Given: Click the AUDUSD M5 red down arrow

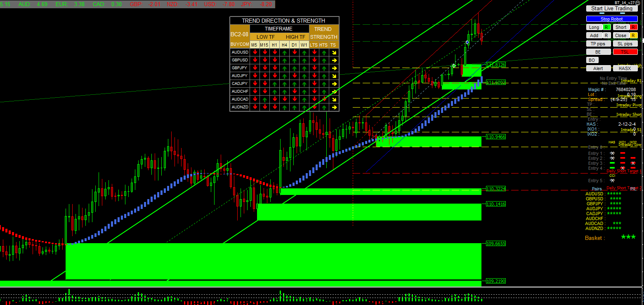Looking at the screenshot, I should tap(255, 52).
